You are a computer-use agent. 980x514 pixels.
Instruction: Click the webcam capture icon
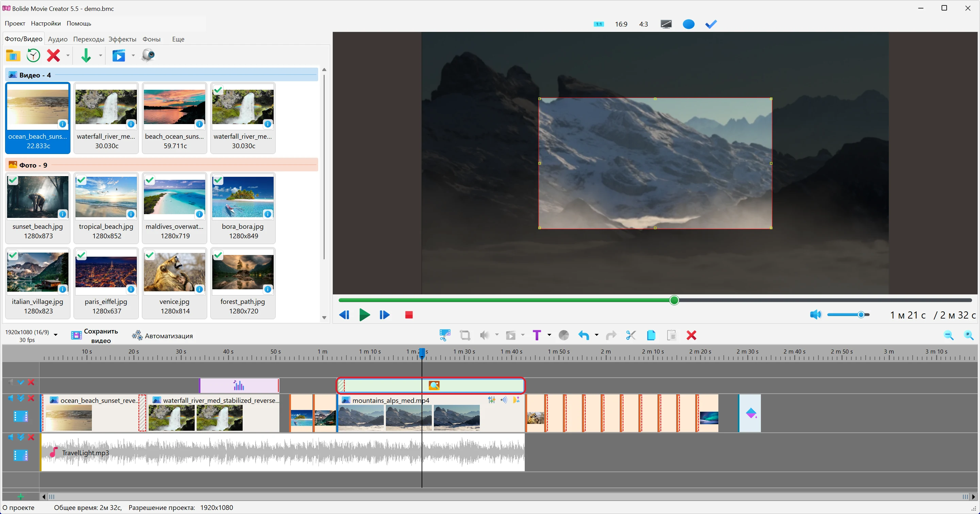click(x=148, y=55)
